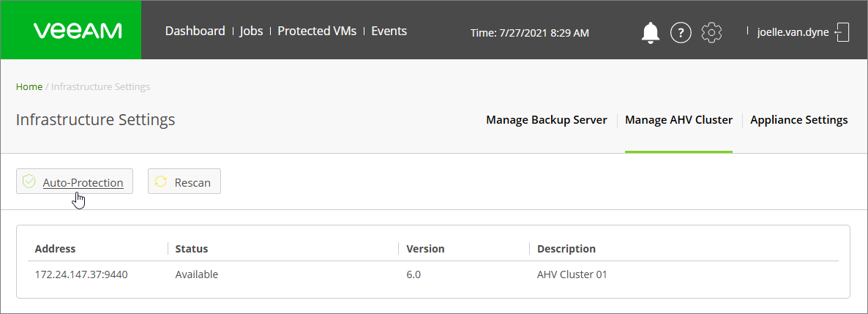Select the Manage AHV Cluster tab
This screenshot has height=314, width=868.
coord(678,119)
